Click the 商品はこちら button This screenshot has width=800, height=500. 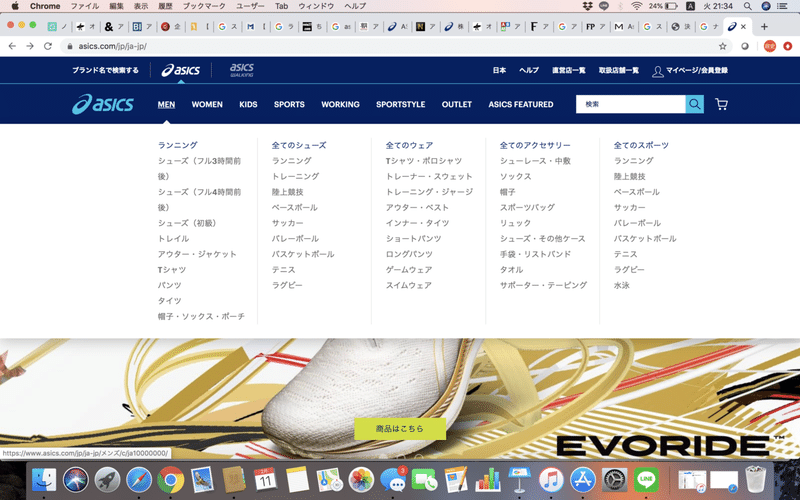(x=400, y=429)
